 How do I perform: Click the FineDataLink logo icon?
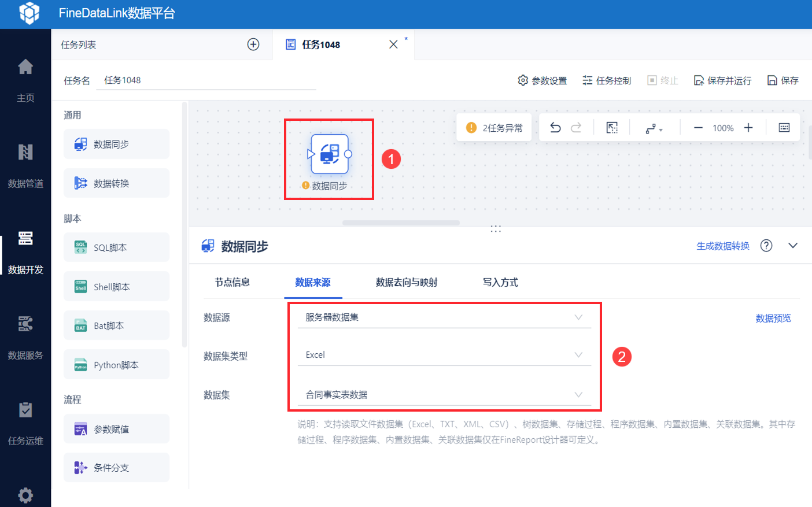[29, 13]
